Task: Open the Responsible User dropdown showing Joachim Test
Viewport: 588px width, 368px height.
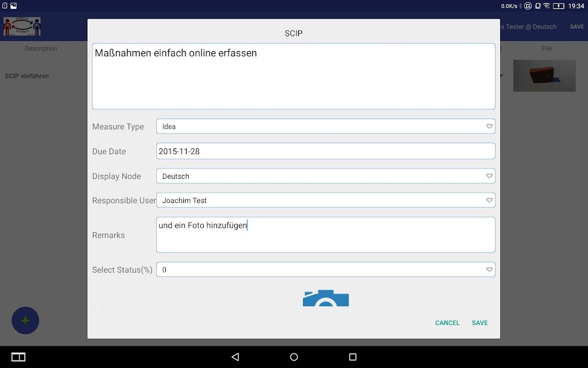Action: point(326,200)
